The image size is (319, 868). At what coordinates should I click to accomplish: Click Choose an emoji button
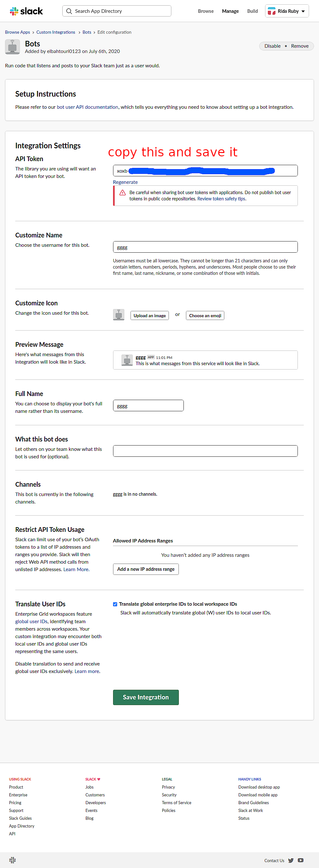click(205, 316)
